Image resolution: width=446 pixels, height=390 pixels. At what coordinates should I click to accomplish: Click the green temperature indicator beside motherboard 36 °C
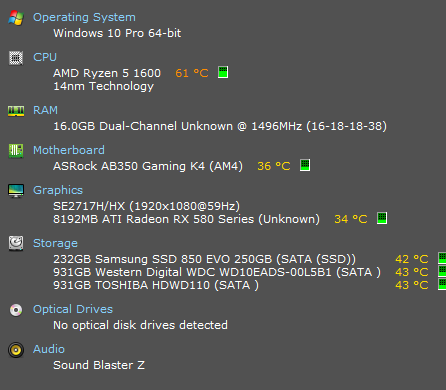pyautogui.click(x=305, y=165)
